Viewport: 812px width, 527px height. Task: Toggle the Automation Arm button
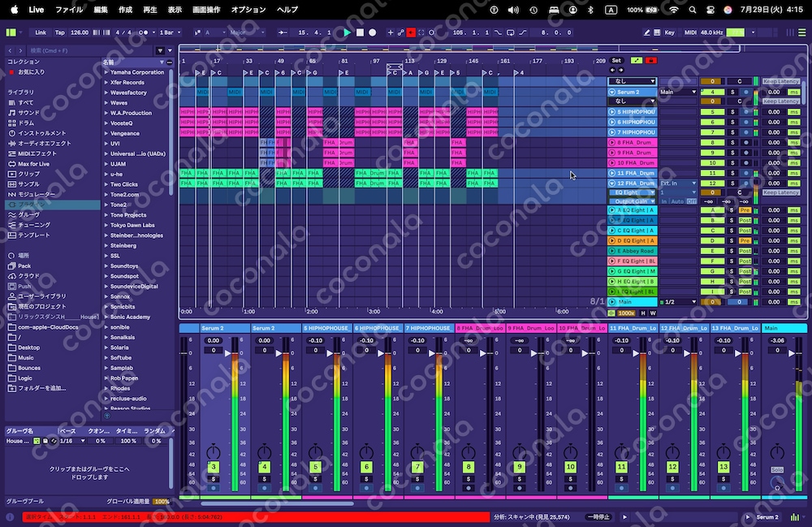(401, 32)
